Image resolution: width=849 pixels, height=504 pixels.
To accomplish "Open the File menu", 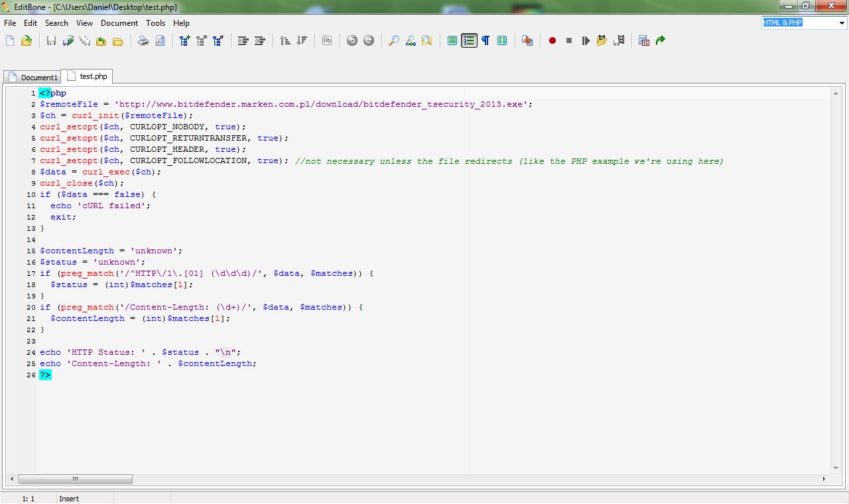I will (x=10, y=23).
